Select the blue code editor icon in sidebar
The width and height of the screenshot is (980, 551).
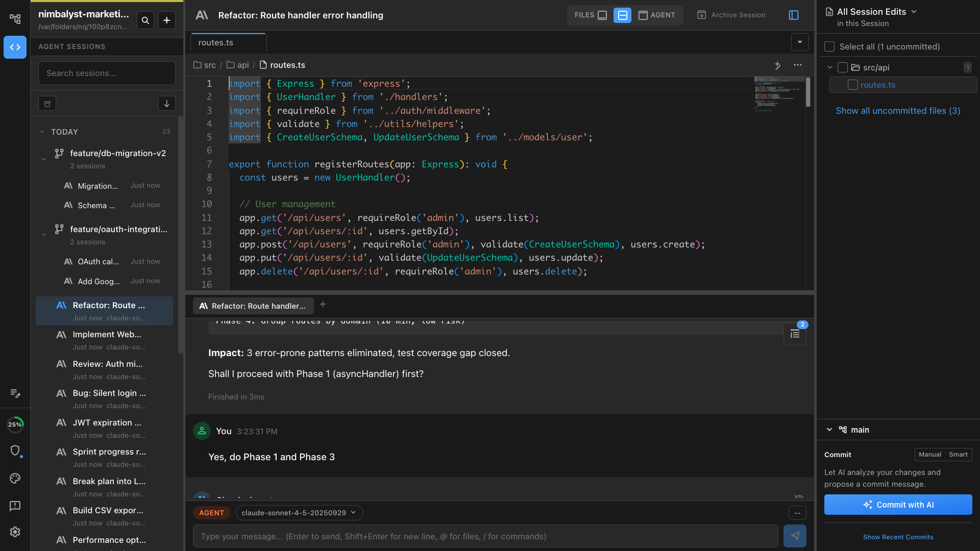coord(15,47)
